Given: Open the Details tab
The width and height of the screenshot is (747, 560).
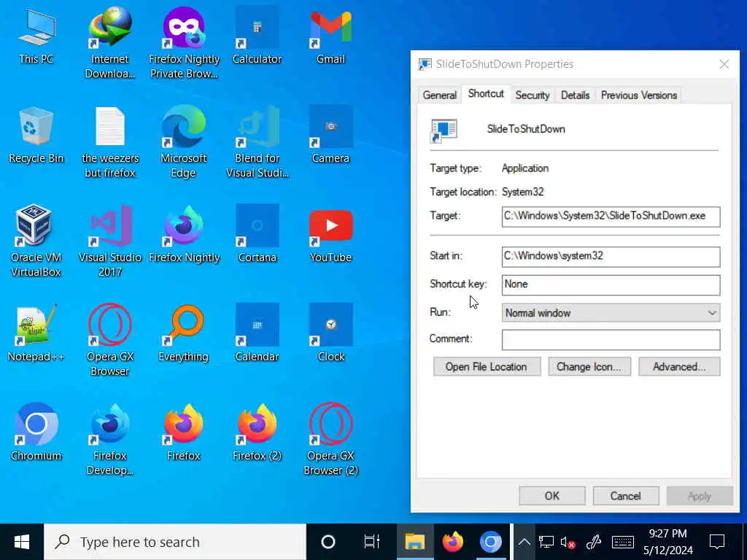Looking at the screenshot, I should (575, 96).
